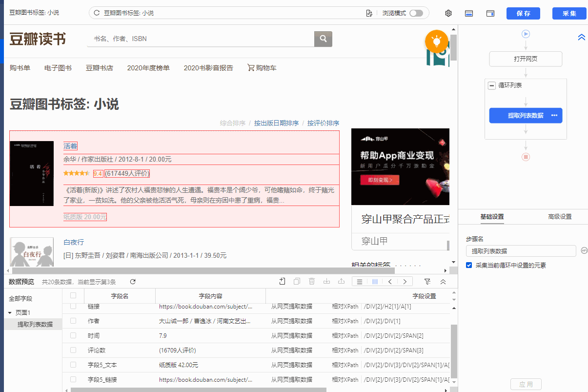Viewport: 588px width, 392px height.
Task: Click the 步骤名 input field
Action: pos(521,251)
